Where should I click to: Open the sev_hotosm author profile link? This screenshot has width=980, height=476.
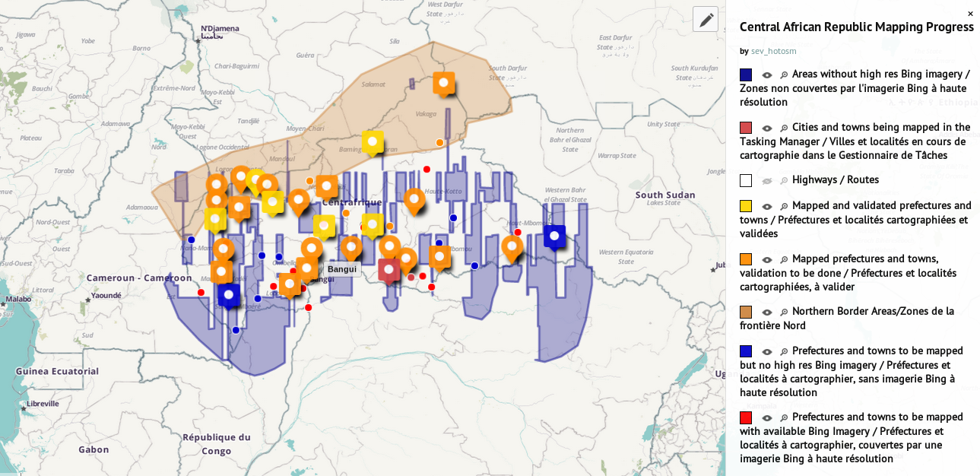click(774, 51)
